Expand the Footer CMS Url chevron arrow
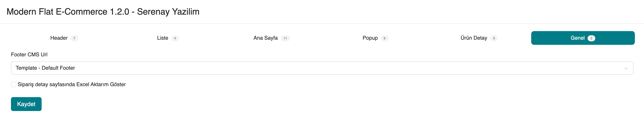 click(626, 68)
